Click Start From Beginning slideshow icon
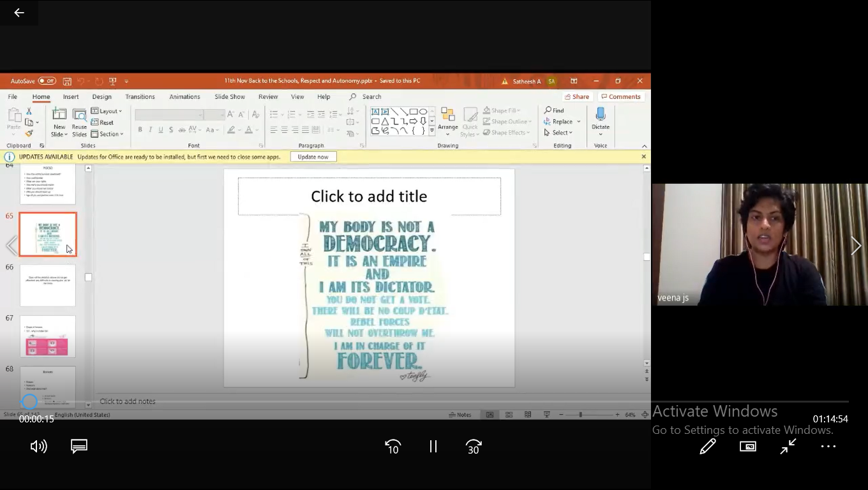This screenshot has width=868, height=490. point(113,81)
